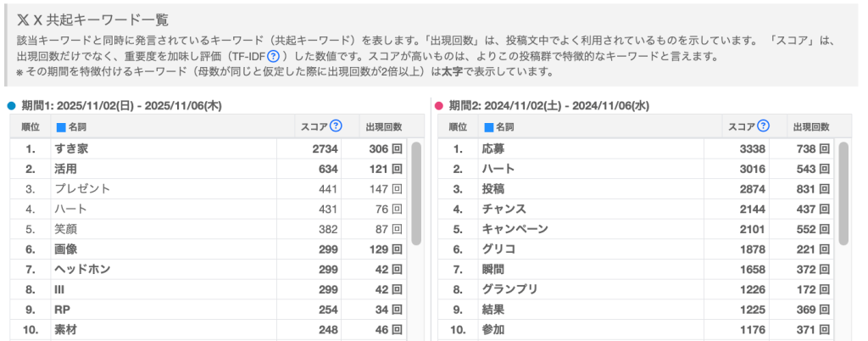868x341 pixels.
Task: Click the グリコ keyword row
Action: click(498, 249)
